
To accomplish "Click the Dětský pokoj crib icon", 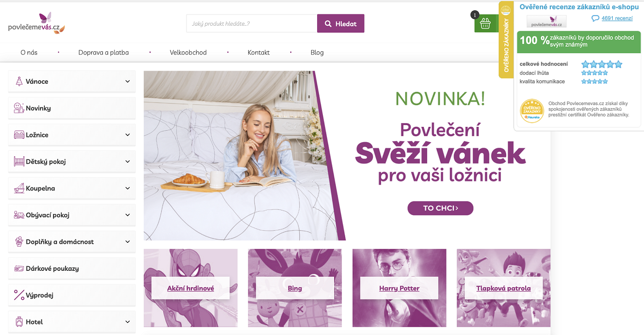I will click(x=19, y=161).
